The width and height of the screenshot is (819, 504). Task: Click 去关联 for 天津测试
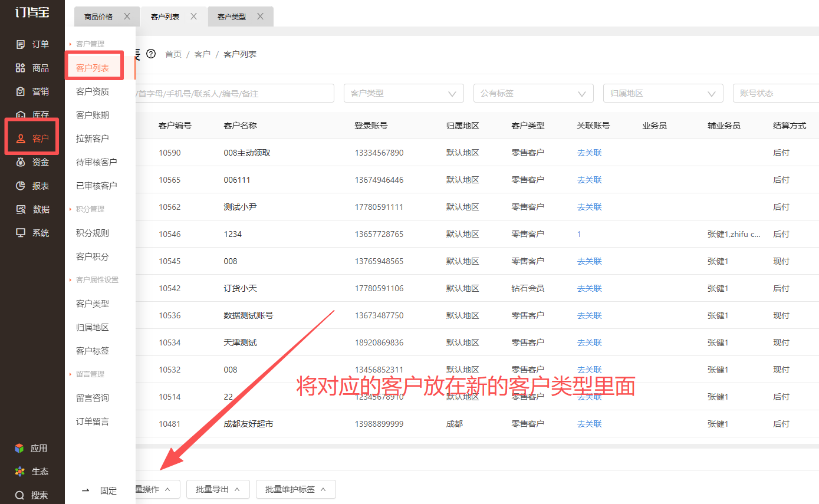(x=590, y=342)
